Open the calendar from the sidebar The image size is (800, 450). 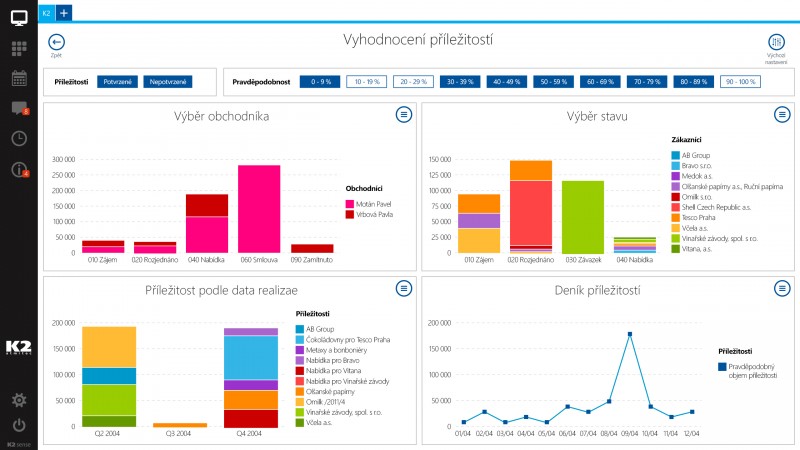[19, 78]
